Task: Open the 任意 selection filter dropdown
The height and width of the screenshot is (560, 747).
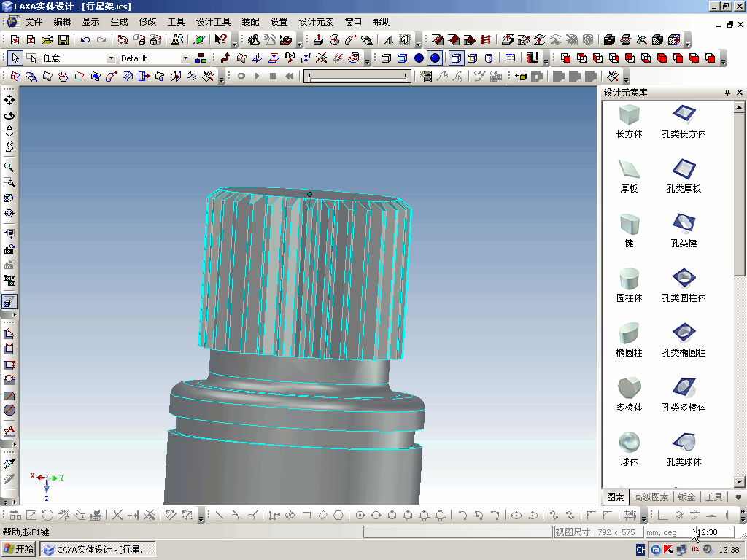Action: [111, 58]
